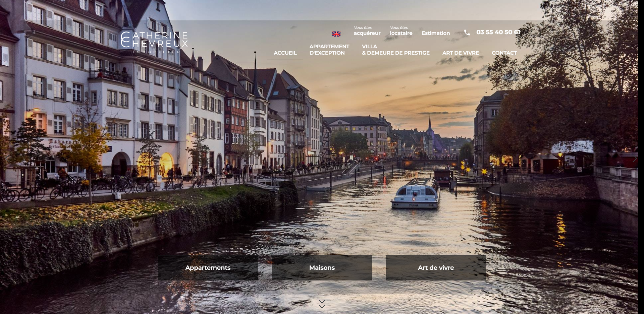
Task: Click the Appartements banner button
Action: tap(208, 267)
